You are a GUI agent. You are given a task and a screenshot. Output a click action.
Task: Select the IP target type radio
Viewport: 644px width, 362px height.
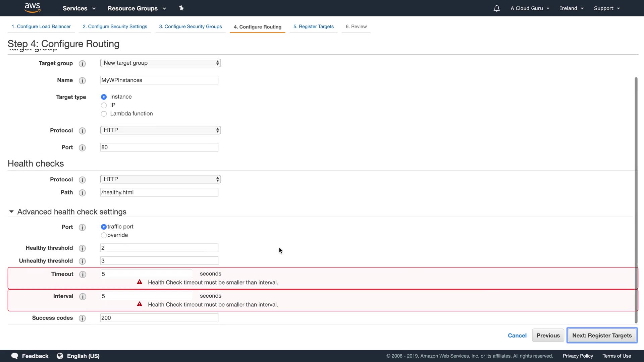104,105
